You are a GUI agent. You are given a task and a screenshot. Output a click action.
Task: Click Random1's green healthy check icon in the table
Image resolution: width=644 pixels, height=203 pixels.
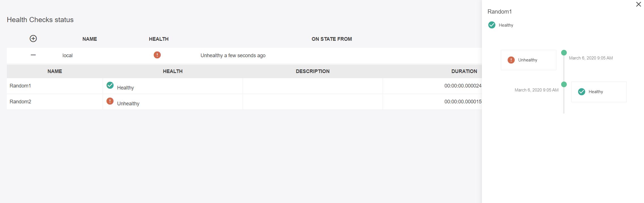110,85
